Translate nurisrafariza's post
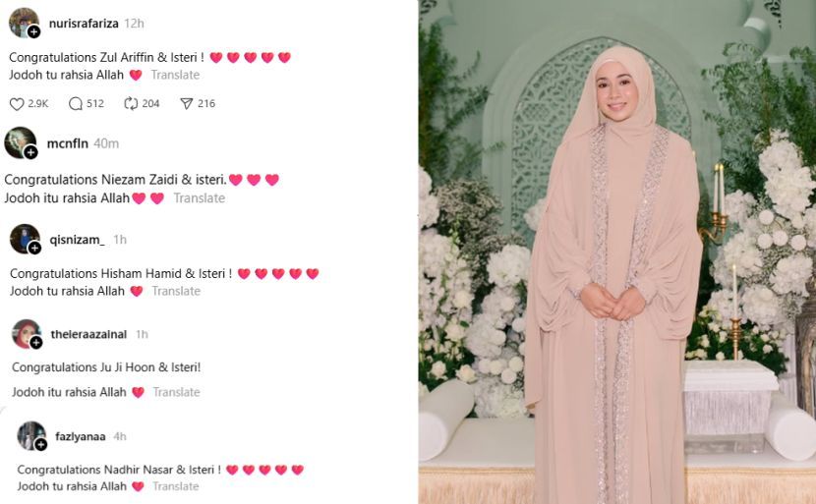 (175, 75)
